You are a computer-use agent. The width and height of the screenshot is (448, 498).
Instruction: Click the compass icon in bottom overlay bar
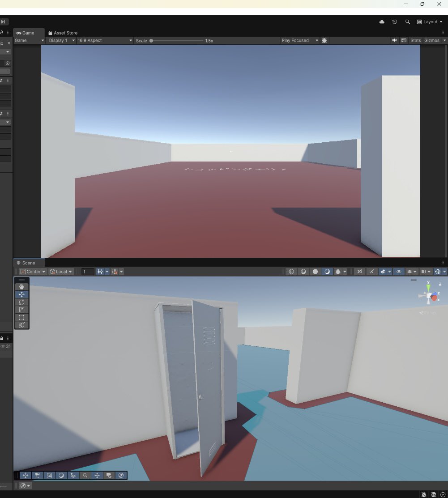[121, 476]
